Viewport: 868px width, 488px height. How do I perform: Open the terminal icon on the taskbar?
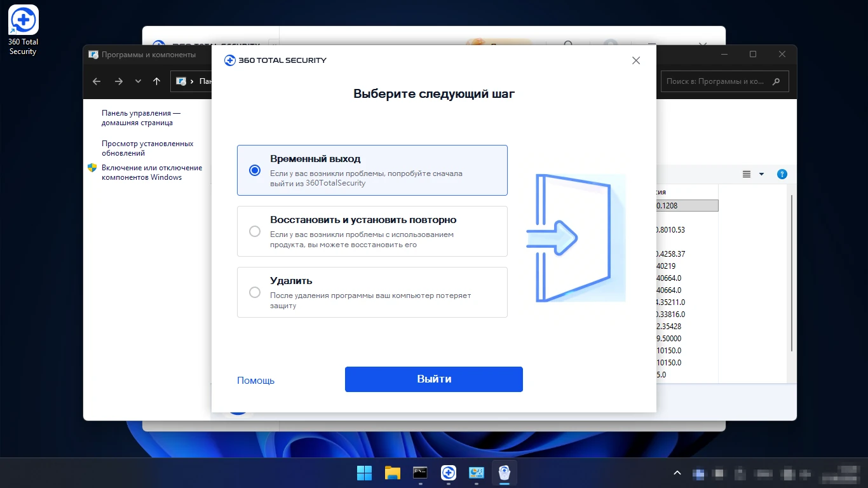coord(420,473)
